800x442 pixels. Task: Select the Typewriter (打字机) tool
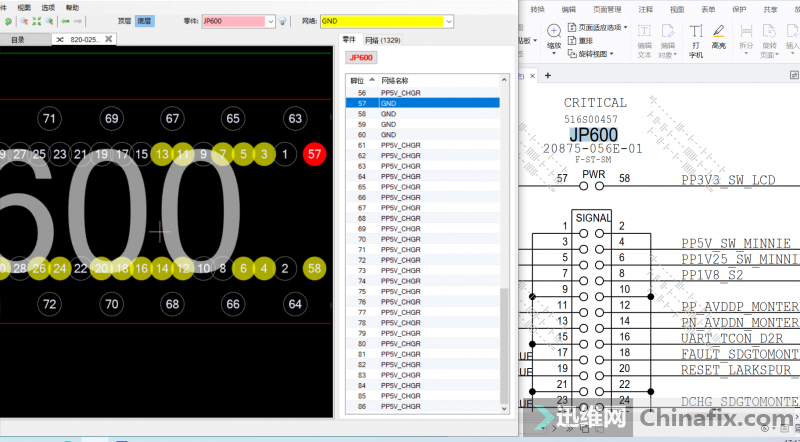(696, 32)
